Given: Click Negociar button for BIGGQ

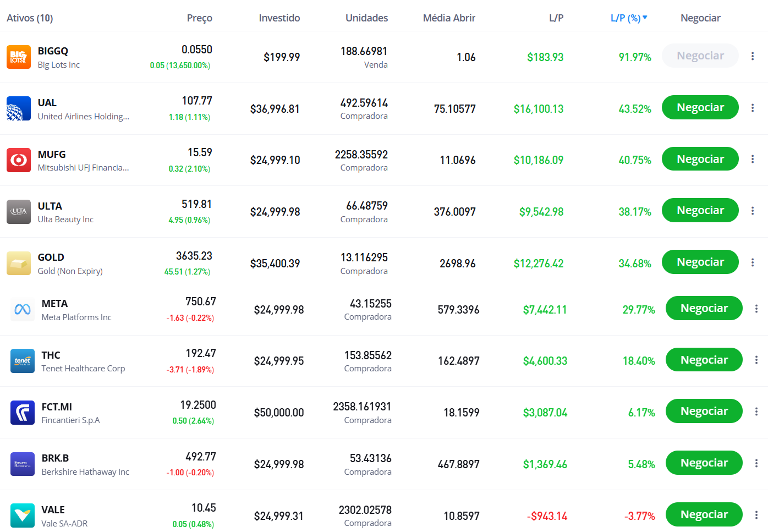Looking at the screenshot, I should click(700, 56).
